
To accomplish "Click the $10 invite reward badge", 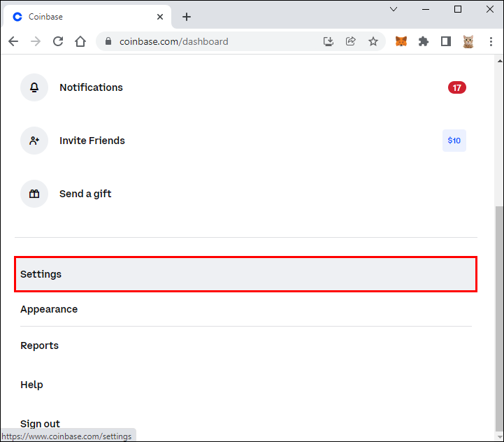I will (x=454, y=141).
